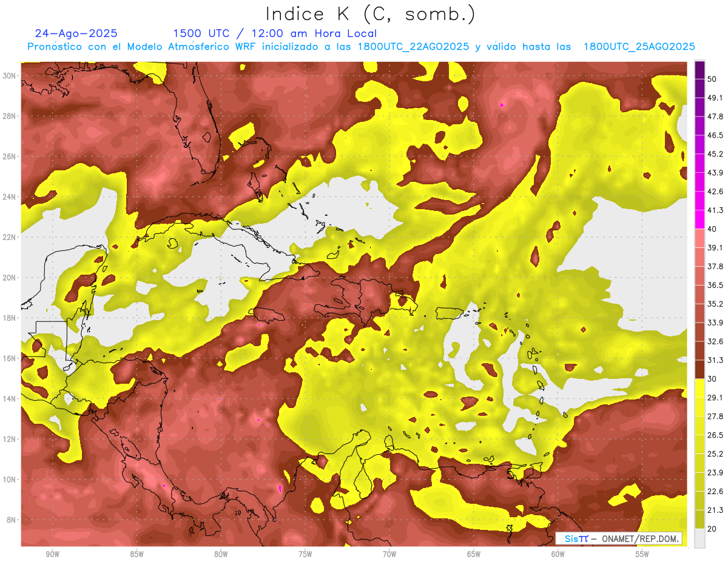728x562 pixels.
Task: Click colorbar value 46.5
Action: (x=715, y=135)
